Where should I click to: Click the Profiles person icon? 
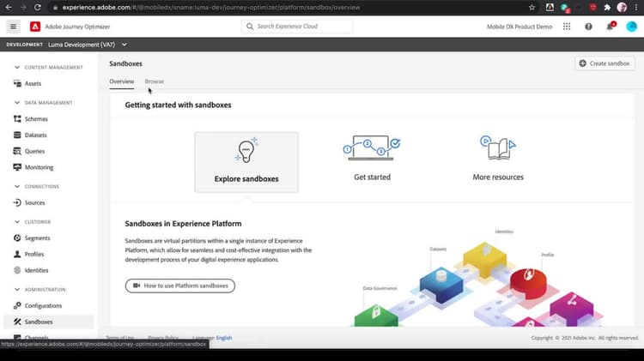click(17, 254)
